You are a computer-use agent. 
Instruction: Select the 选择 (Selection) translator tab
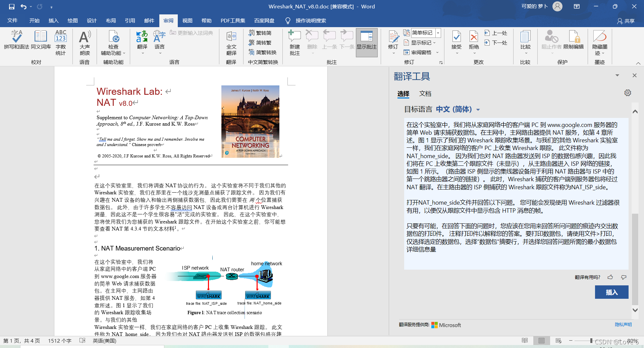pyautogui.click(x=404, y=94)
